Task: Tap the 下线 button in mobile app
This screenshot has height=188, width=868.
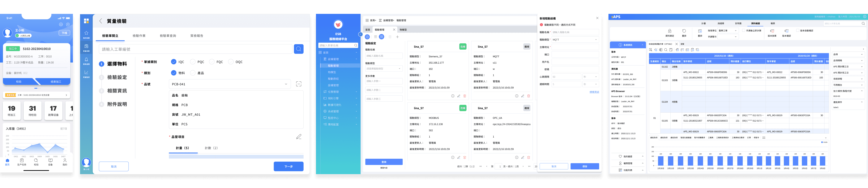Action: click(64, 33)
